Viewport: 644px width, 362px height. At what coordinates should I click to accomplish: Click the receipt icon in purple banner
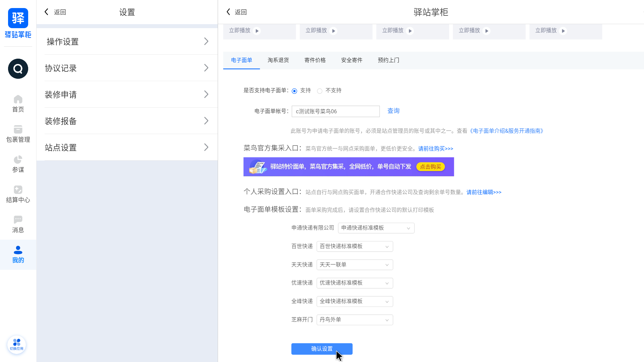pyautogui.click(x=258, y=167)
